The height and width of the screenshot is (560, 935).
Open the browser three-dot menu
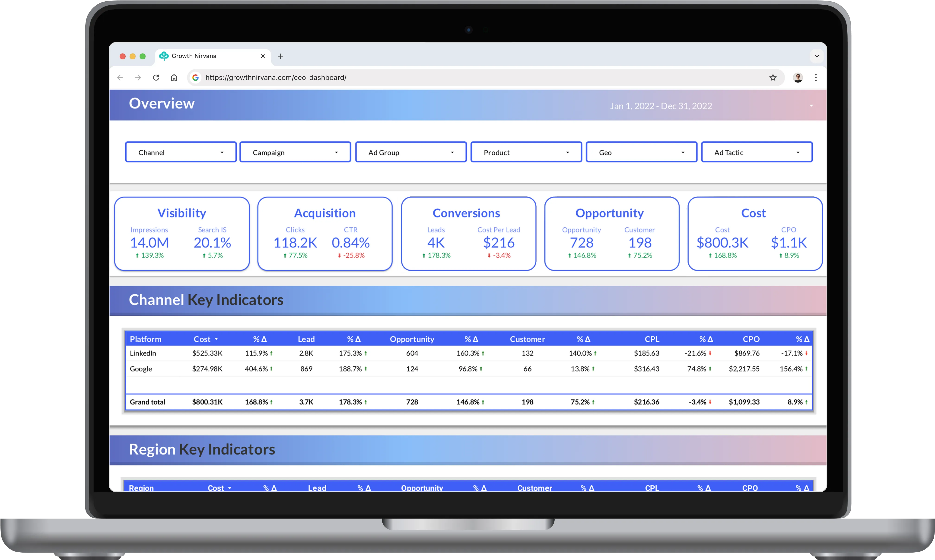point(816,77)
